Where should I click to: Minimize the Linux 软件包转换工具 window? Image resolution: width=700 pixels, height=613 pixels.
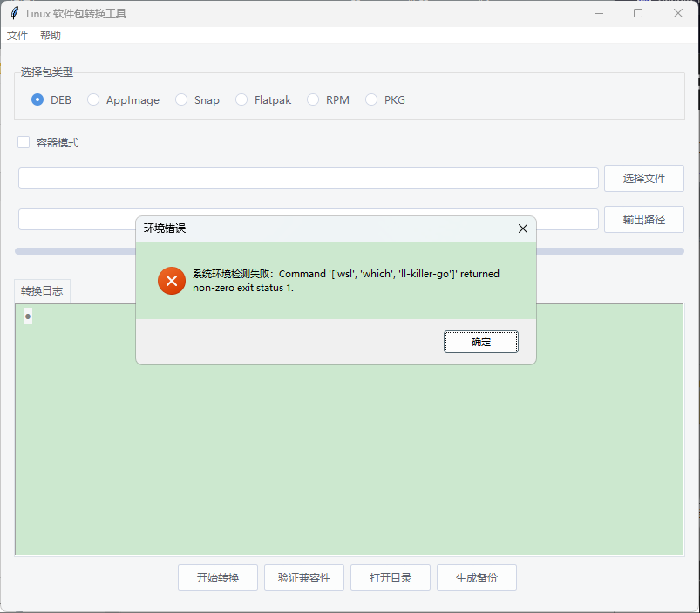click(599, 13)
